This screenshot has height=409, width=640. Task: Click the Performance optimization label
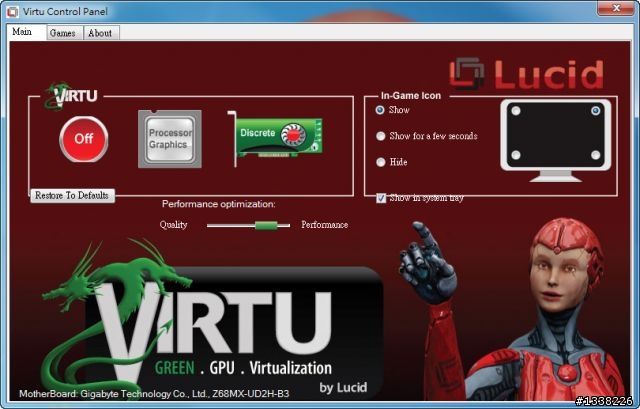pyautogui.click(x=219, y=204)
